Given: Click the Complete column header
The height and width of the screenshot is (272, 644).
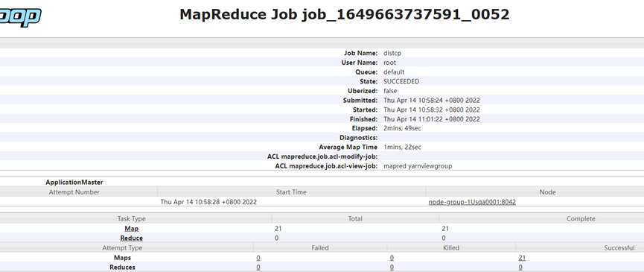Looking at the screenshot, I should pos(581,219).
